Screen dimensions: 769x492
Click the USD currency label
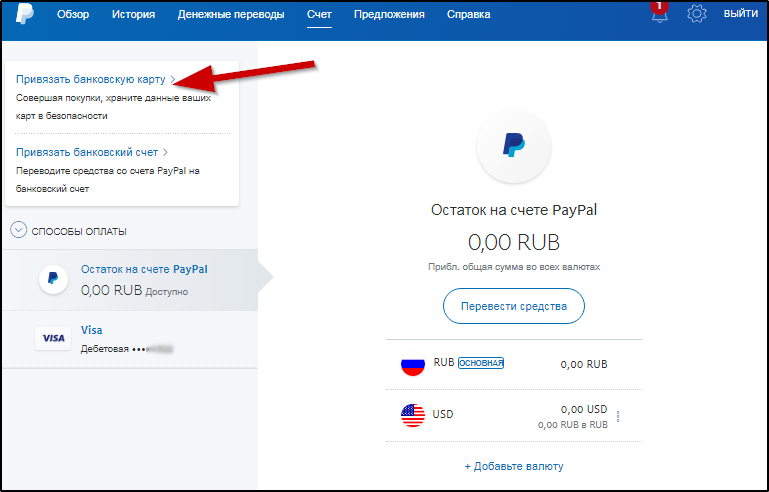point(443,414)
